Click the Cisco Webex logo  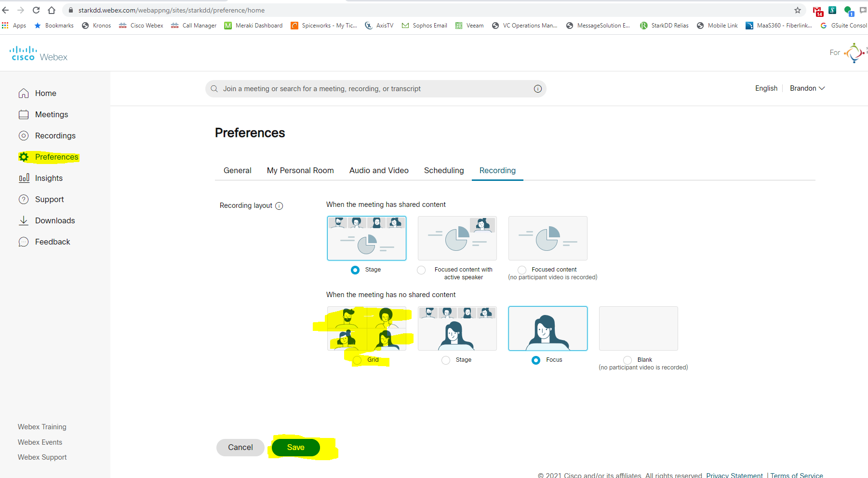pos(39,54)
